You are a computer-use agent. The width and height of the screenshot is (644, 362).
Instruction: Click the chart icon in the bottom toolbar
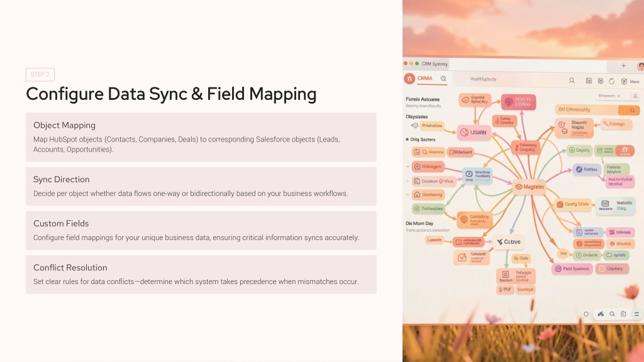click(601, 314)
